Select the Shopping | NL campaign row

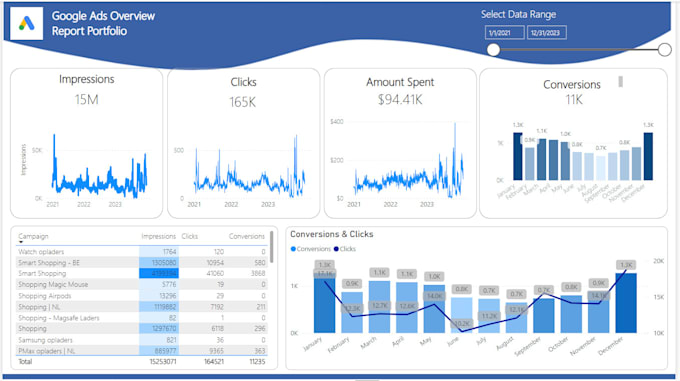click(x=142, y=307)
